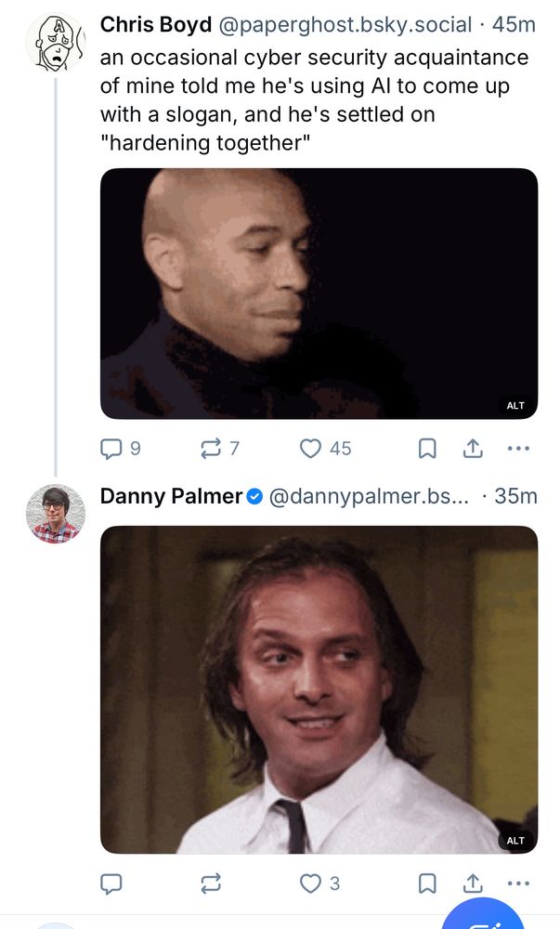The width and height of the screenshot is (560, 929).
Task: Open the share menu under Danny Palmer's post
Action: pos(473,883)
